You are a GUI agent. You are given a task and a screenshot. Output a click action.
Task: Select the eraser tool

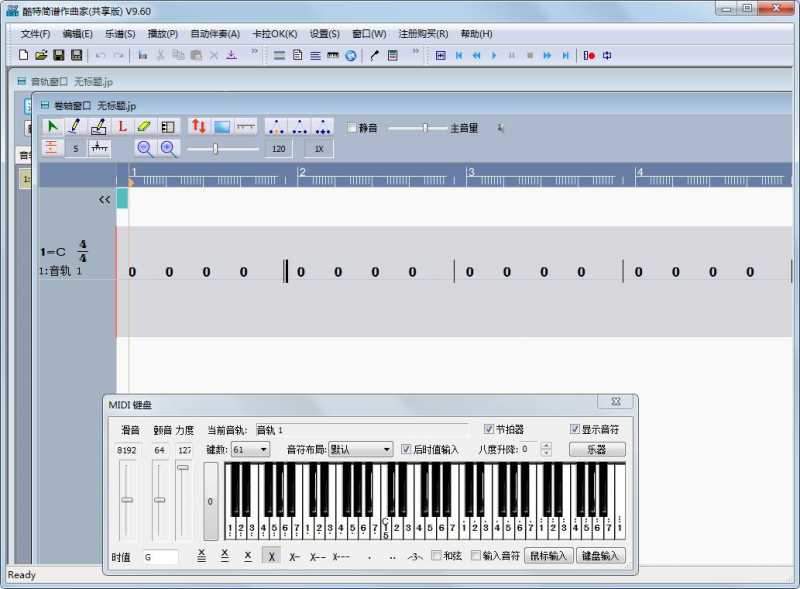(x=144, y=127)
